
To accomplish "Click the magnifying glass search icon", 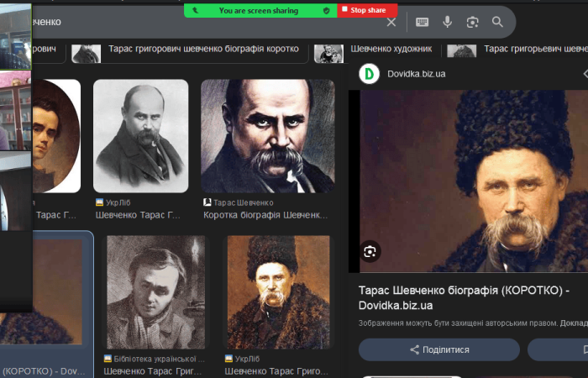I will (498, 22).
